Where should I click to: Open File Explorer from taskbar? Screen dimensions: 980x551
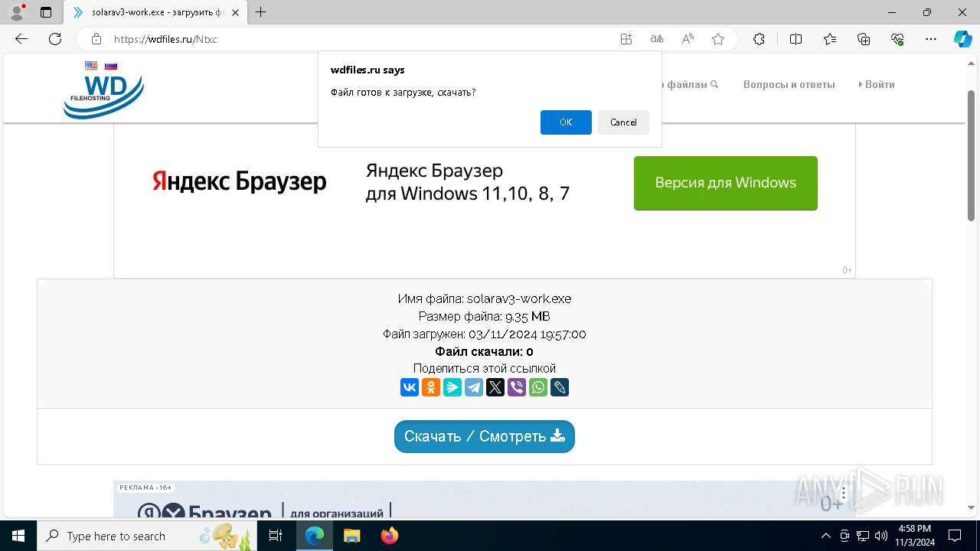pyautogui.click(x=351, y=536)
